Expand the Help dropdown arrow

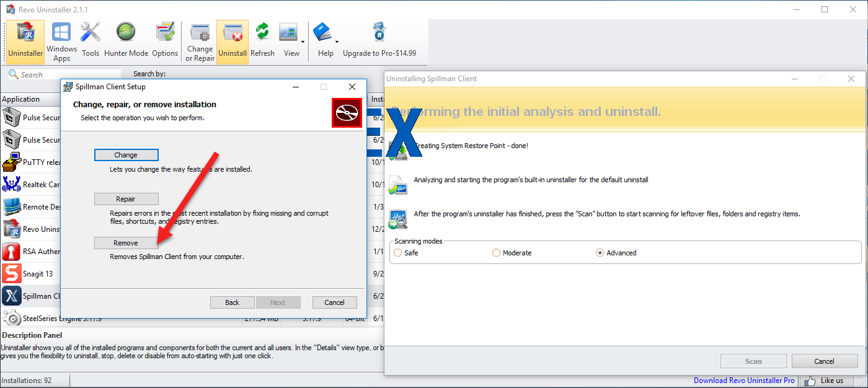tap(337, 42)
